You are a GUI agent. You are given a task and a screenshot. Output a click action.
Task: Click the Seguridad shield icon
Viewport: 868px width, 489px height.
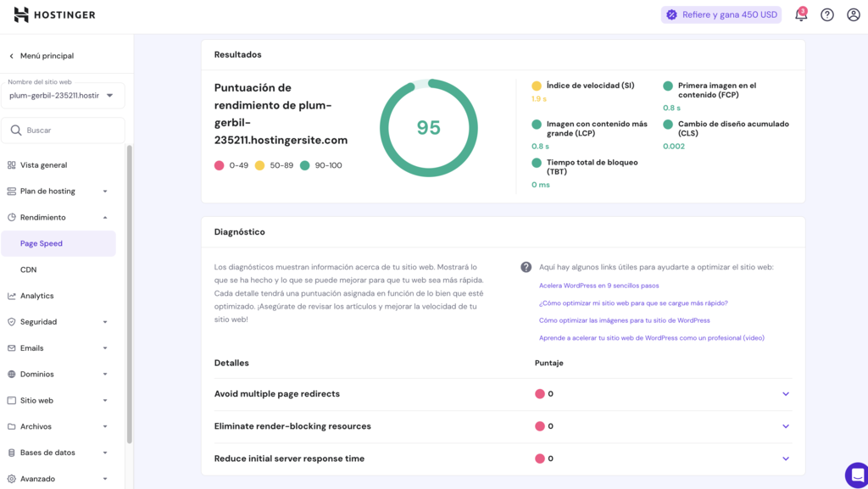tap(12, 321)
